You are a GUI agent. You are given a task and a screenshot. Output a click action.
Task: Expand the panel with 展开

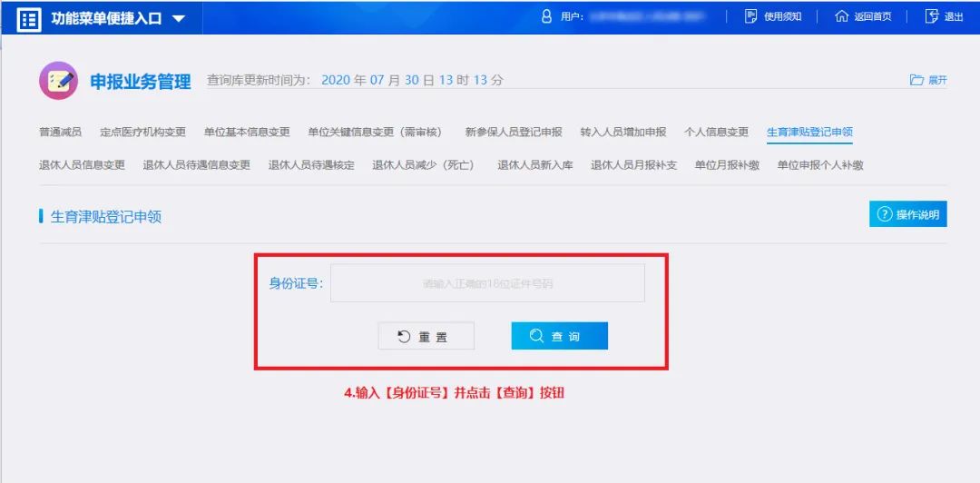coord(928,80)
